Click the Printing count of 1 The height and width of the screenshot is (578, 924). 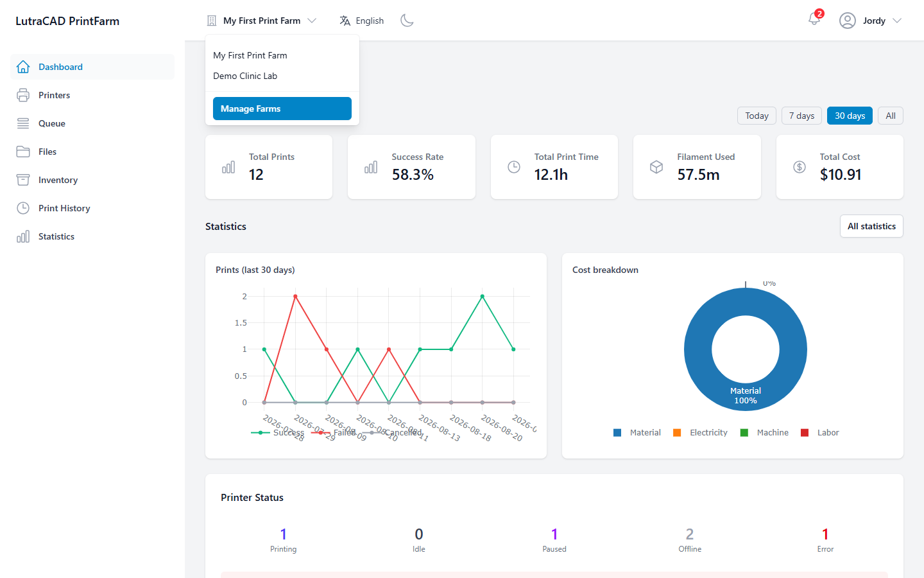click(x=284, y=534)
